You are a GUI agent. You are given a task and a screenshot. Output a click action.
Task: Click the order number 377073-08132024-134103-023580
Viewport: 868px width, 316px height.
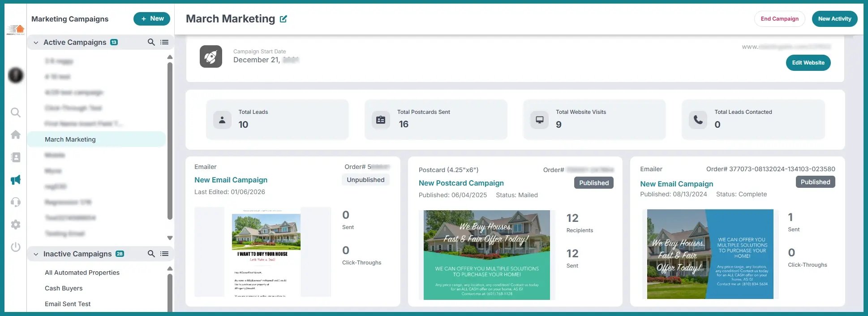click(782, 169)
